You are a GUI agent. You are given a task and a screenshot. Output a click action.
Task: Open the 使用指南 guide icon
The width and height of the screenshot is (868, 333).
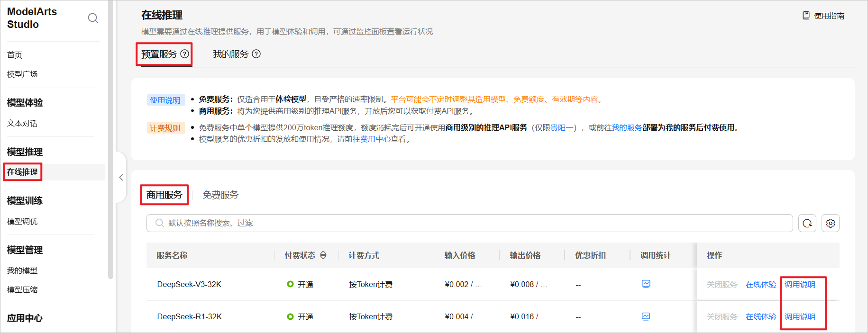pos(806,16)
